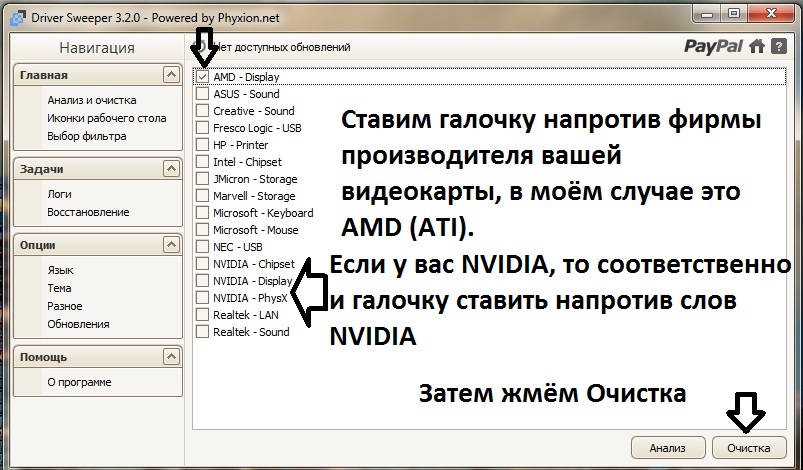The width and height of the screenshot is (803, 470).
Task: Click the Очистка clean button
Action: coord(749,448)
